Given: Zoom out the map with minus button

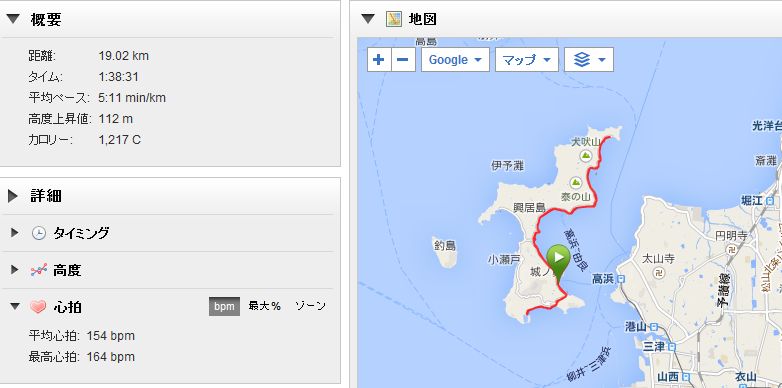Looking at the screenshot, I should pyautogui.click(x=403, y=60).
